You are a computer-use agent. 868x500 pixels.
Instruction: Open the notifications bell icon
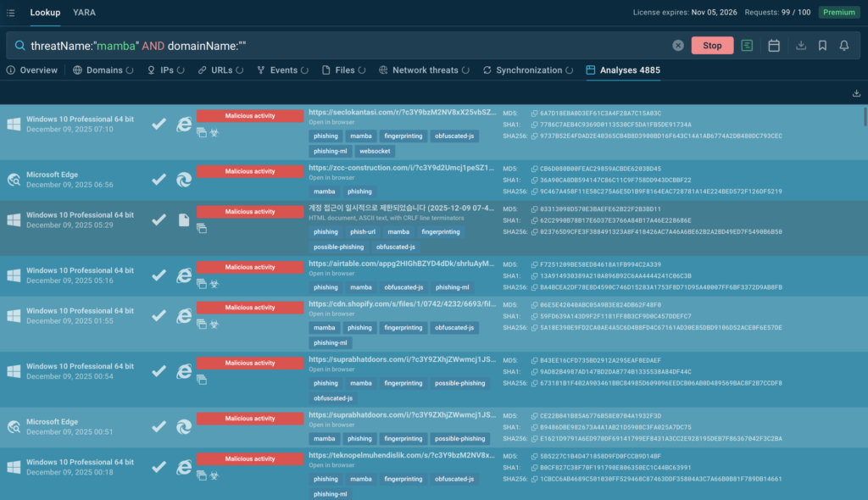844,46
